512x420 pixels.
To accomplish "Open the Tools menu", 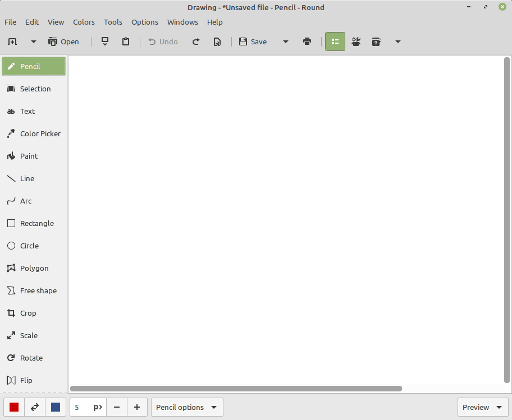I will click(113, 22).
